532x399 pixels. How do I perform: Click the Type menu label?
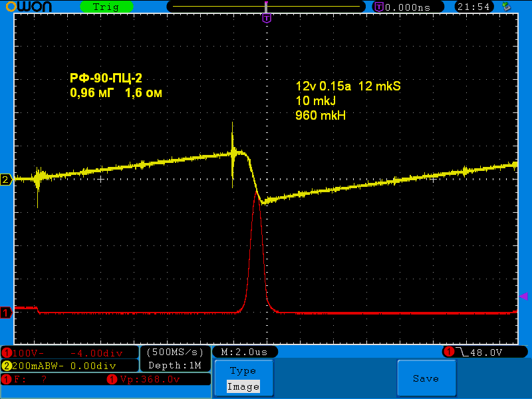243,370
